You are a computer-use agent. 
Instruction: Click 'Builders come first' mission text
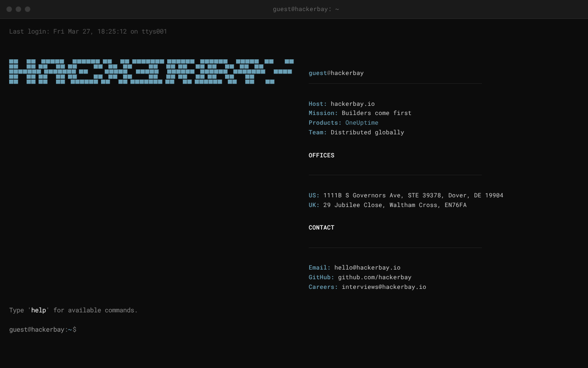377,113
